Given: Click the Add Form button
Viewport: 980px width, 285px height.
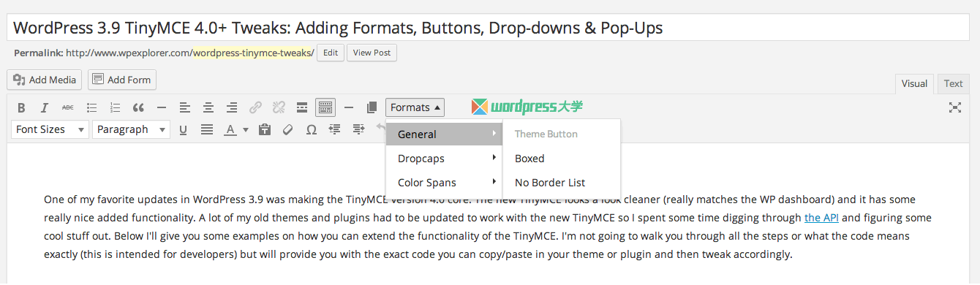Looking at the screenshot, I should pos(122,80).
